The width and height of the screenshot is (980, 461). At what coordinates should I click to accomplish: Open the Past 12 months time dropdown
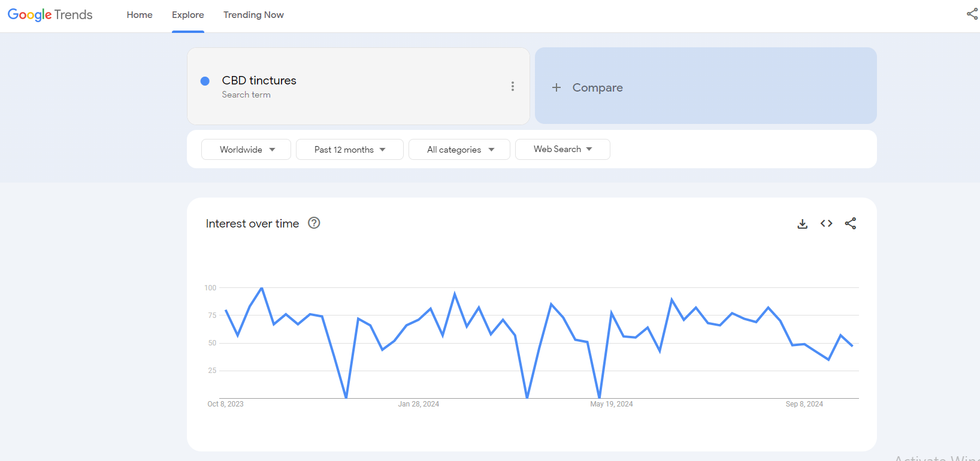350,150
